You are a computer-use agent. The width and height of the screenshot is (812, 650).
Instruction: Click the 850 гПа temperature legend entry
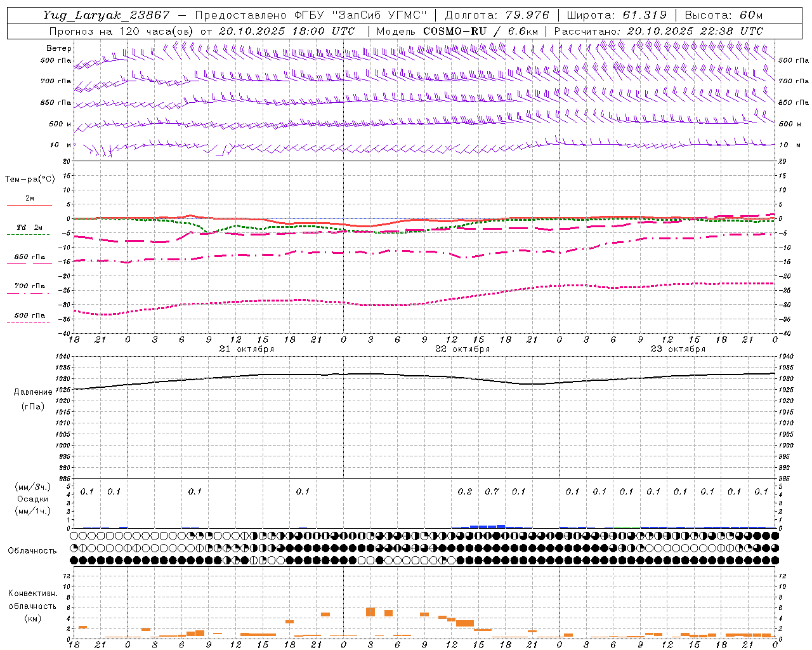(29, 257)
